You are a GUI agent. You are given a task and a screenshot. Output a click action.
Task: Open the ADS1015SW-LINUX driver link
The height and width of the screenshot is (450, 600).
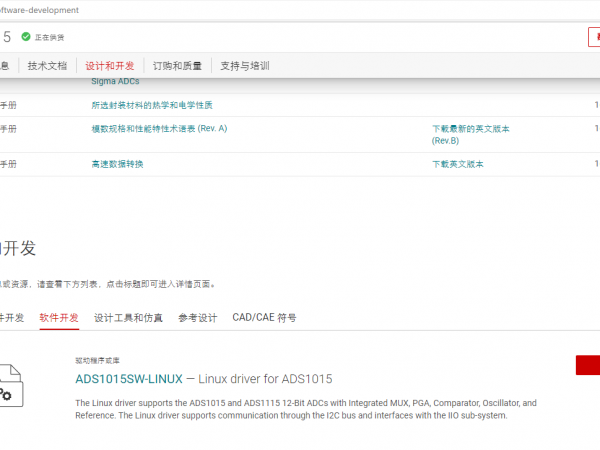129,379
